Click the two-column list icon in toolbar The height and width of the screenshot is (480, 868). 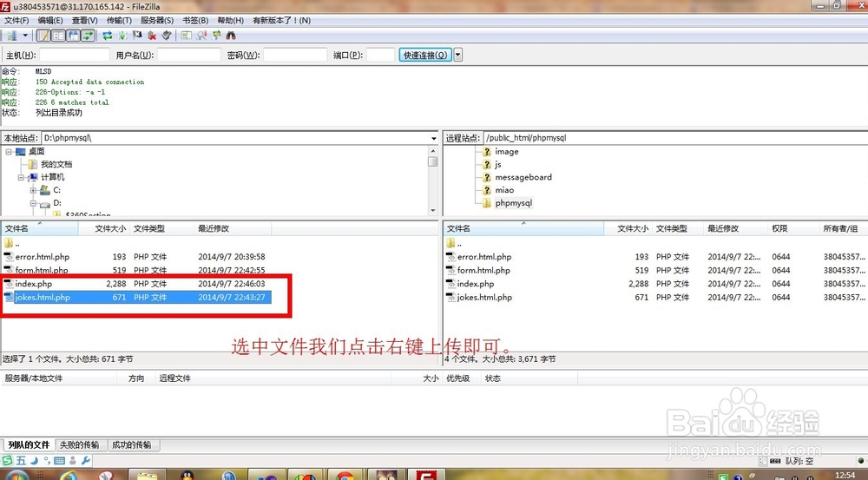coord(187,36)
